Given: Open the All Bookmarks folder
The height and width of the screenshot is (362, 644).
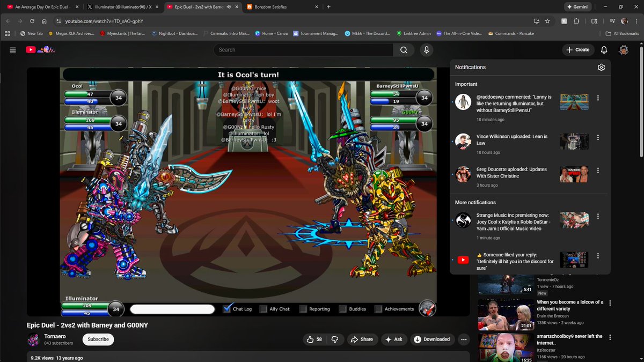Looking at the screenshot, I should tap(622, 33).
